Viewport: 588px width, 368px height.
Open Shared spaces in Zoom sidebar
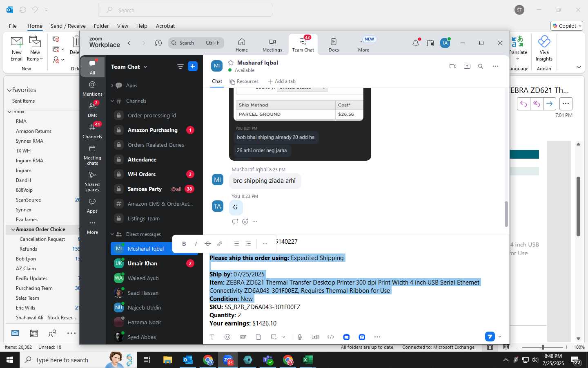click(92, 182)
